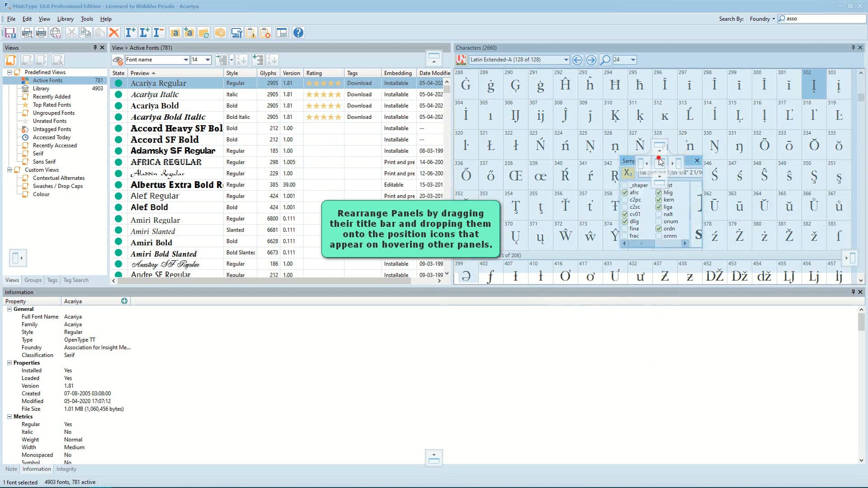Image resolution: width=868 pixels, height=488 pixels.
Task: Open the Search By Foundry dropdown
Action: 762,19
